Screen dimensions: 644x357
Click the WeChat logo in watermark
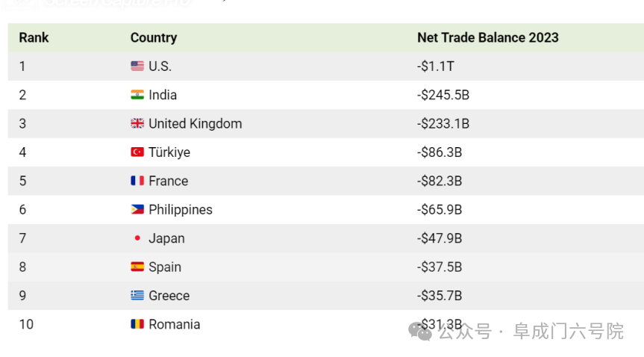[419, 332]
